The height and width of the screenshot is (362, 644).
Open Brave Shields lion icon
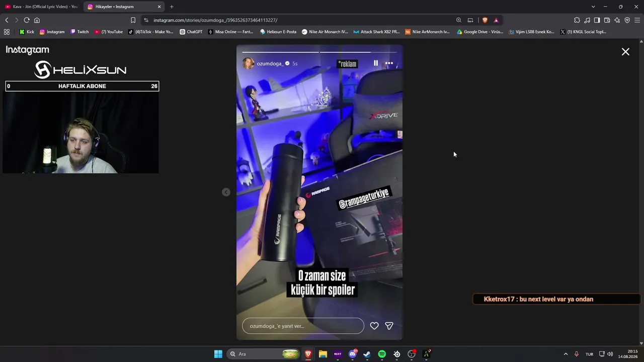tap(485, 20)
